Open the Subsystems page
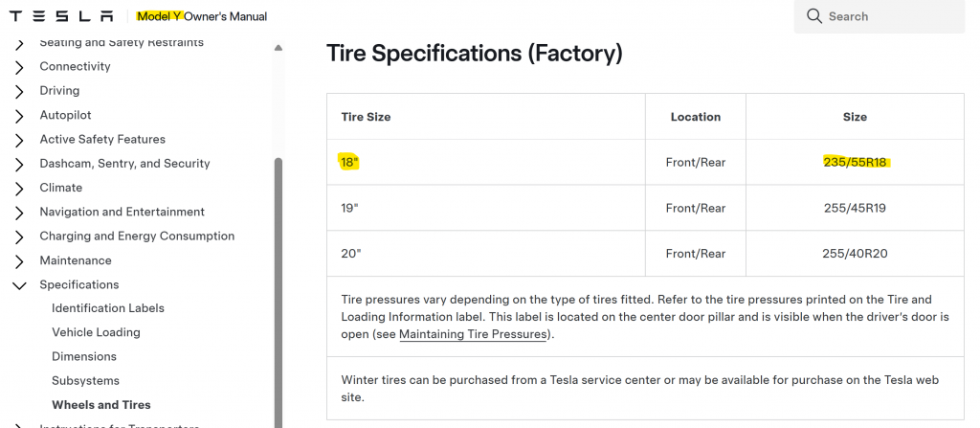 point(84,380)
